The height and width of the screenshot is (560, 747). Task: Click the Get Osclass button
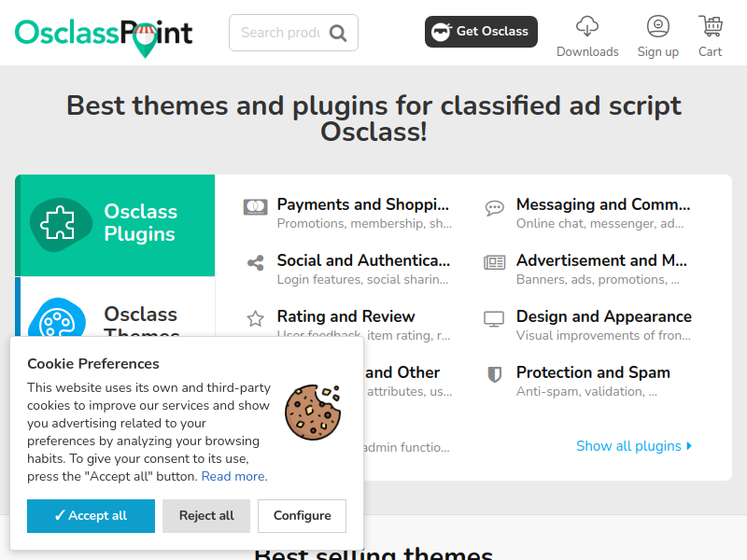[x=481, y=32]
